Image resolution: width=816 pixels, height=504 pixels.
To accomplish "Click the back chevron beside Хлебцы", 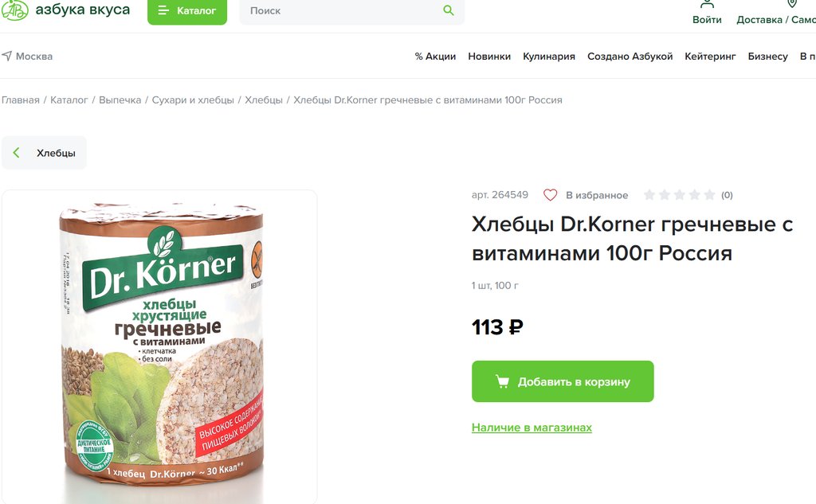I will coord(17,153).
